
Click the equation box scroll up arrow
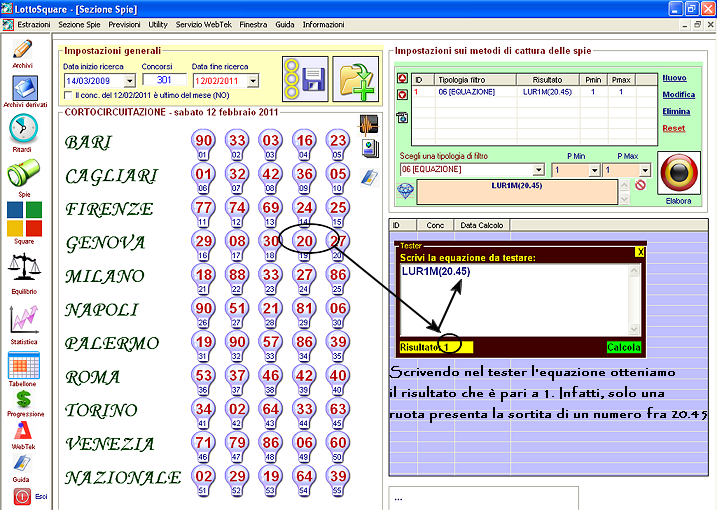tap(624, 185)
